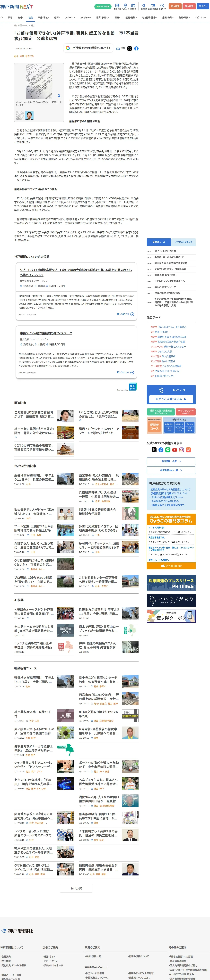Click the ログイン button in the header
Screen dimensions: 210x980
[x=203, y=7]
